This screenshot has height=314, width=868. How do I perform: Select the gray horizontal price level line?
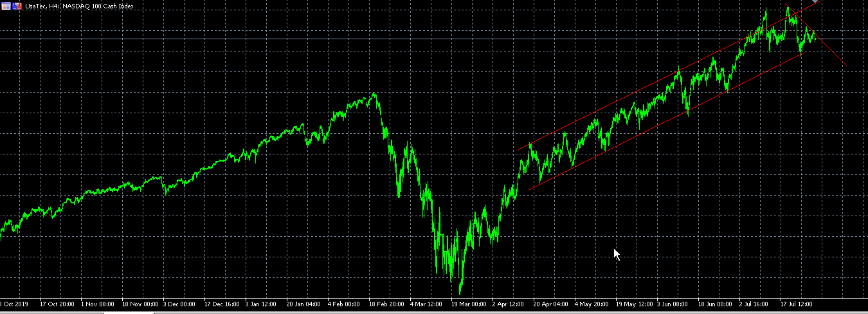[x=257, y=39]
